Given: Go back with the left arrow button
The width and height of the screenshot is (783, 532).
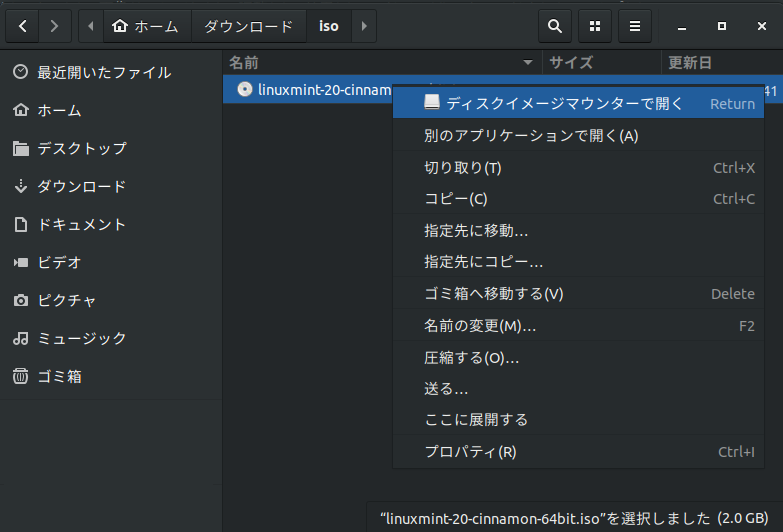Looking at the screenshot, I should (22, 26).
